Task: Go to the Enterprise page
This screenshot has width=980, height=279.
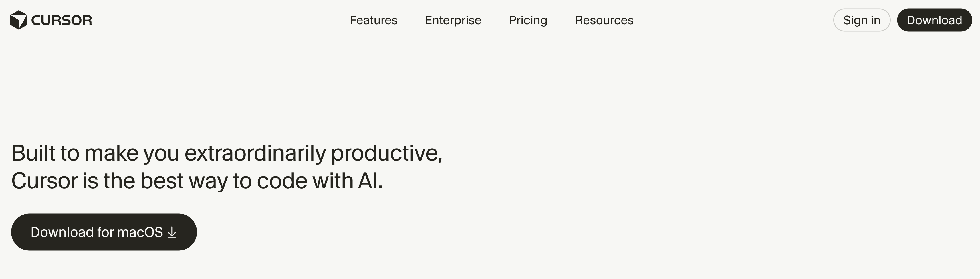Action: click(453, 20)
